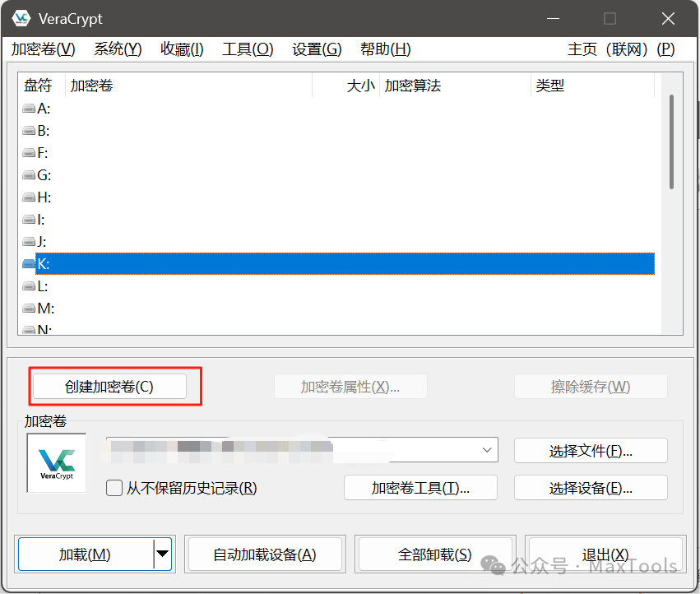This screenshot has height=594, width=700.
Task: Click the drive list vertical scrollbar thumb
Action: 671,142
